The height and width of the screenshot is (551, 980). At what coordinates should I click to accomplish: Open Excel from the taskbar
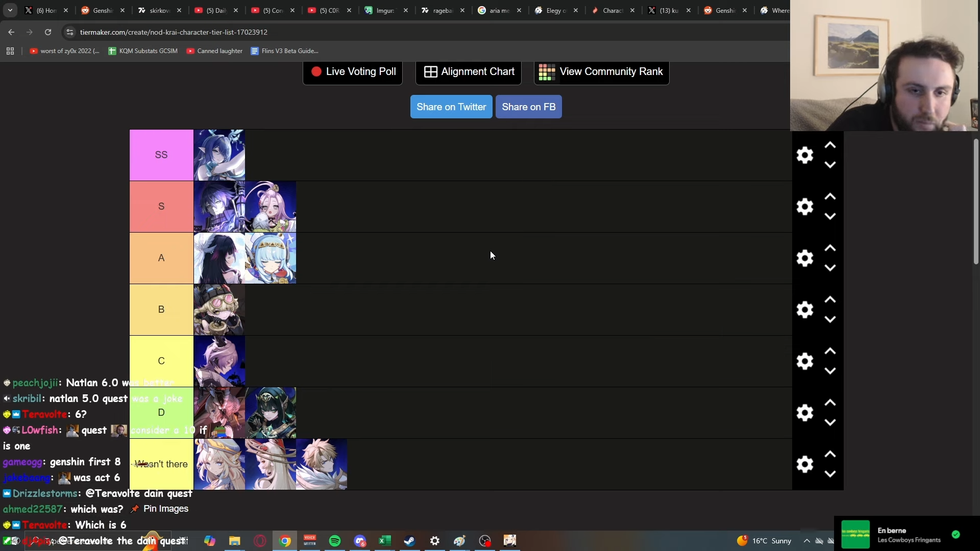385,541
